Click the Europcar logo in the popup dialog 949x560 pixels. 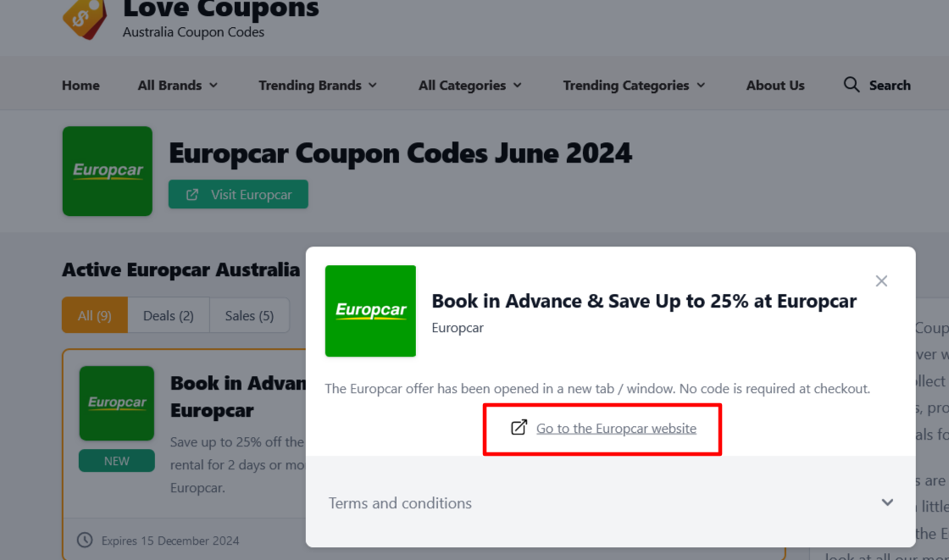pyautogui.click(x=370, y=311)
